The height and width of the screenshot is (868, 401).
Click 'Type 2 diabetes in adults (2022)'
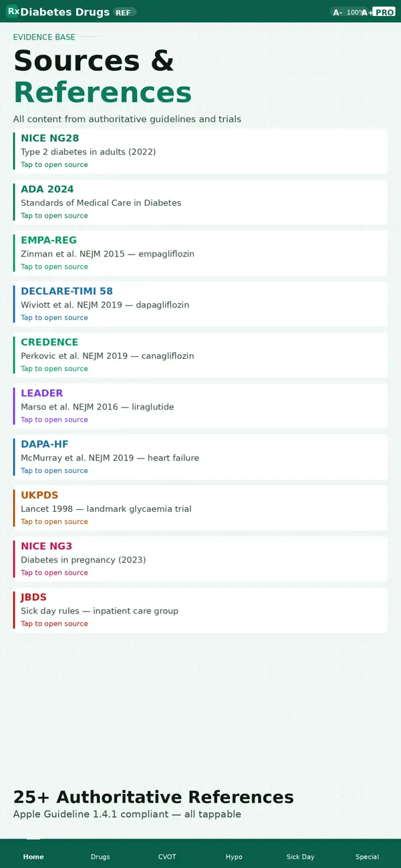click(88, 152)
